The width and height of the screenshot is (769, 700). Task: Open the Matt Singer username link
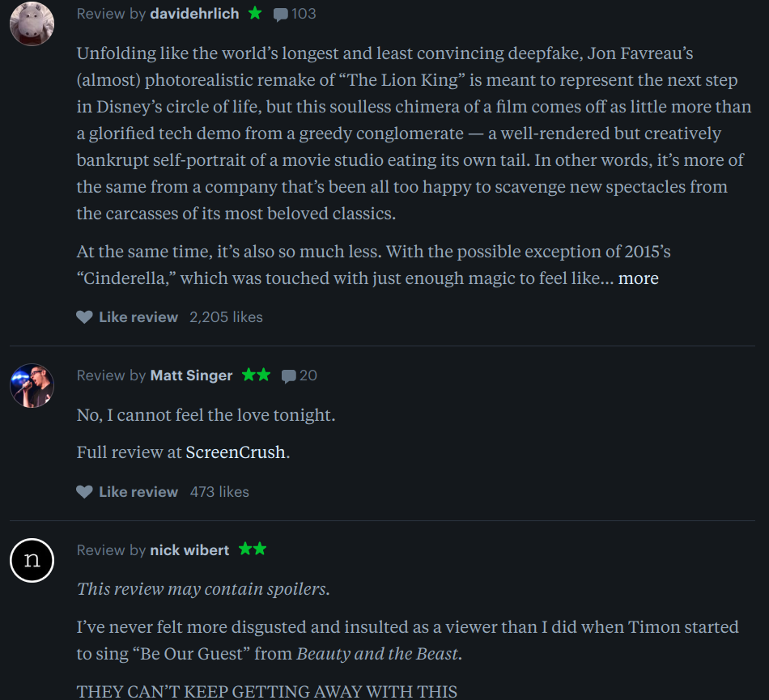(x=191, y=375)
